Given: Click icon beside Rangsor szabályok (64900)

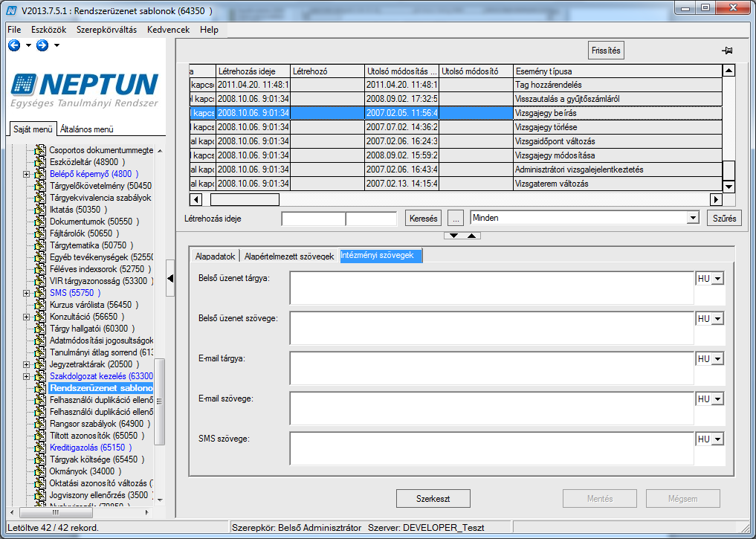Looking at the screenshot, I should 40,424.
